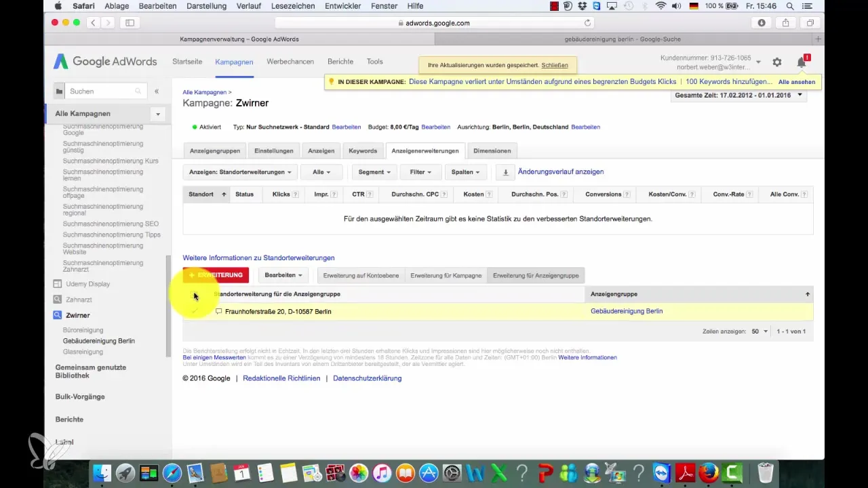Open the Udemy Display campaign in the sidebar
Screen dimensions: 868x488
tap(88, 284)
